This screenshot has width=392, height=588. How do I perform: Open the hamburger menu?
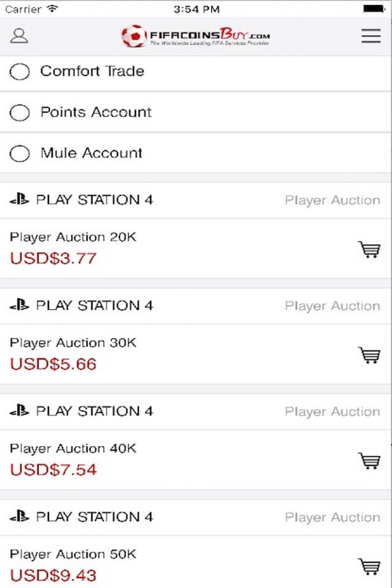[x=371, y=36]
